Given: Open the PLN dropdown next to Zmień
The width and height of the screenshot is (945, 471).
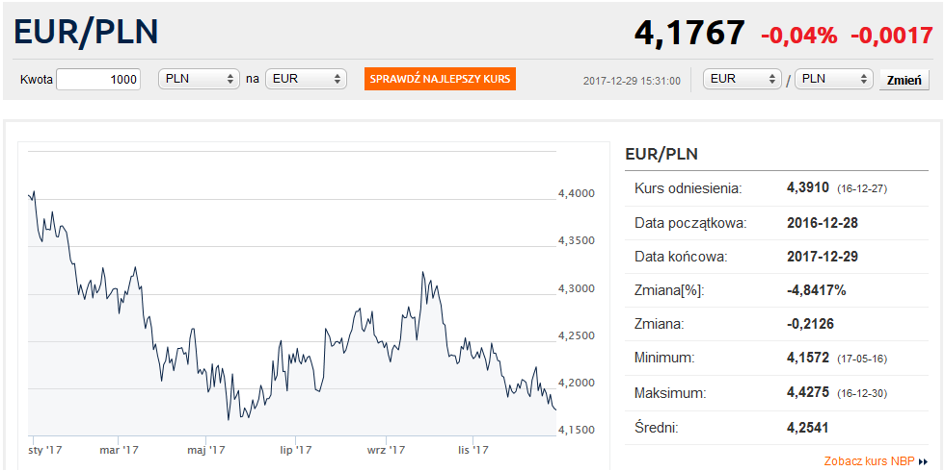Looking at the screenshot, I should pos(833,79).
